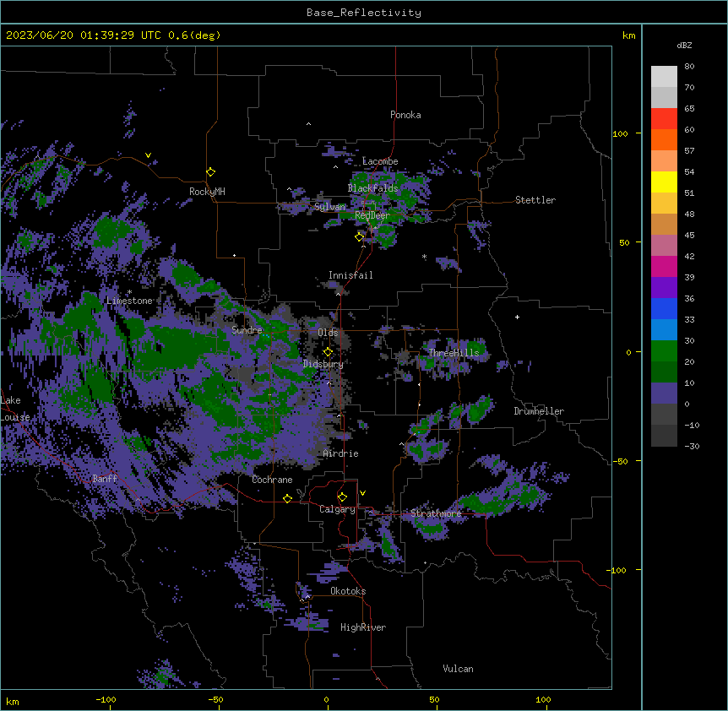This screenshot has height=711, width=728.
Task: Pick the yellow swatch between 54 and 51 dBZ
Action: [x=664, y=182]
